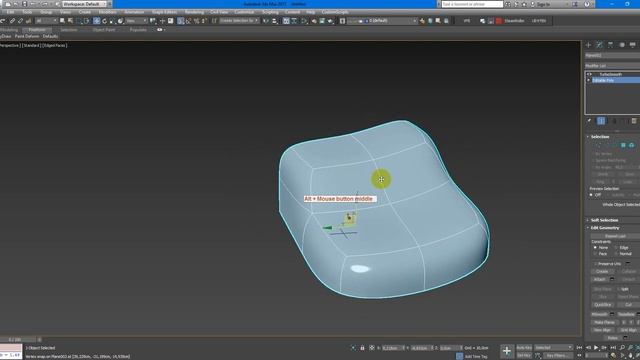
Task: Click the Mirror tool icon
Action: coord(266,21)
